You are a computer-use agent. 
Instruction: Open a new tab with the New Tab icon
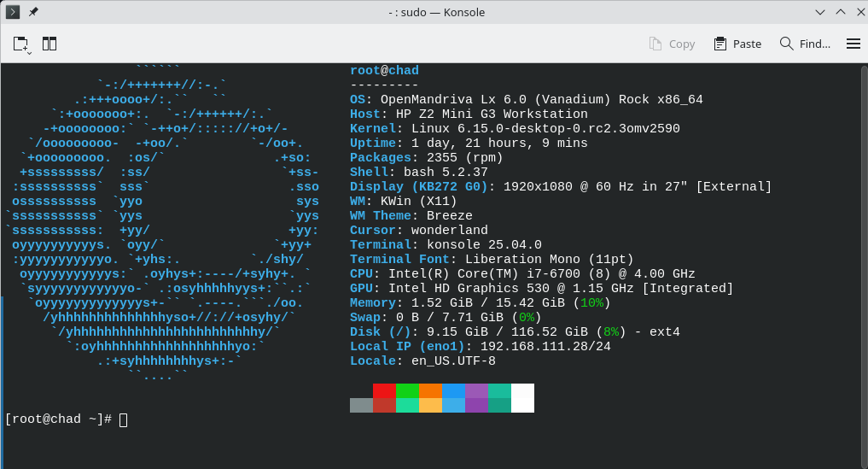(21, 44)
